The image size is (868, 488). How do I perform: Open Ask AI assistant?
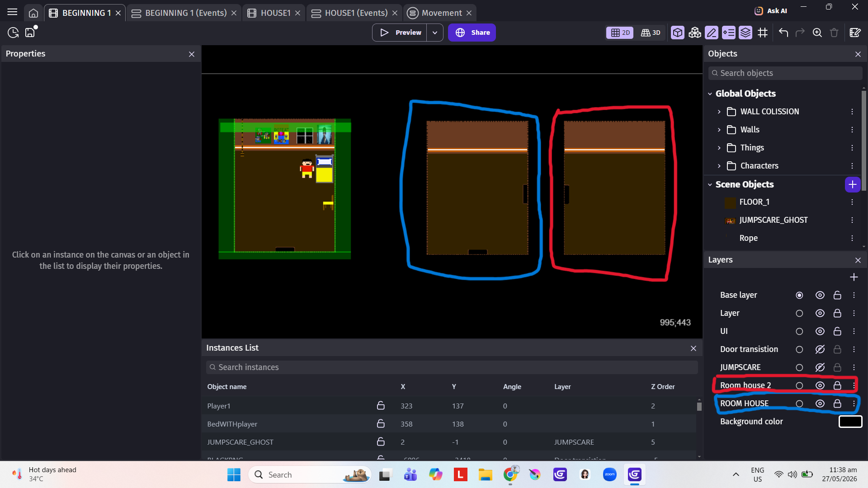(771, 10)
